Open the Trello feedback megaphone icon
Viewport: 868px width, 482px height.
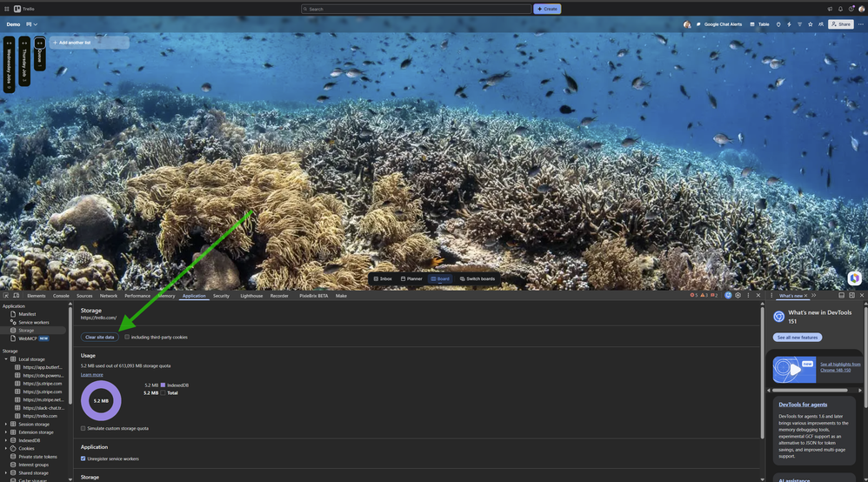[830, 9]
